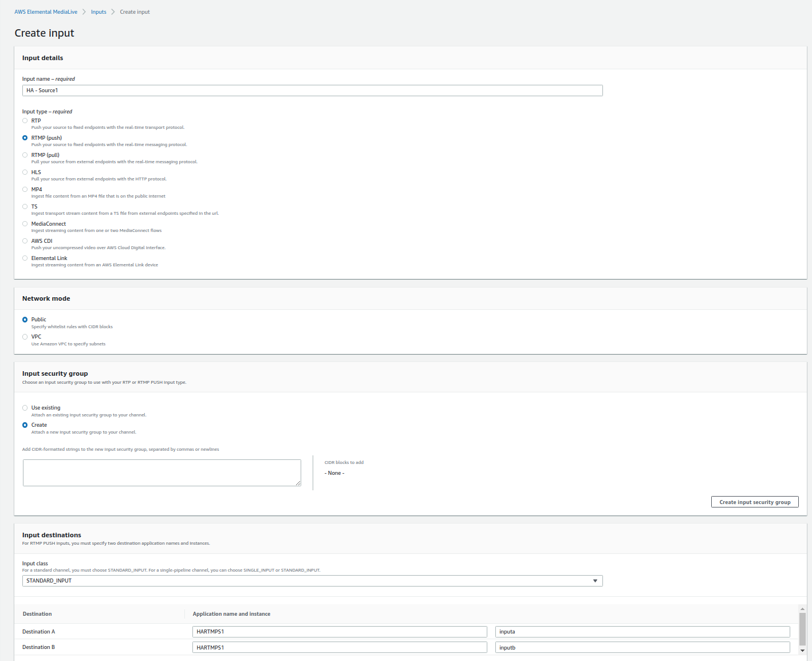Click the '- None -' CIDR blocks text
Viewport: 812px width, 661px height.
pos(334,473)
